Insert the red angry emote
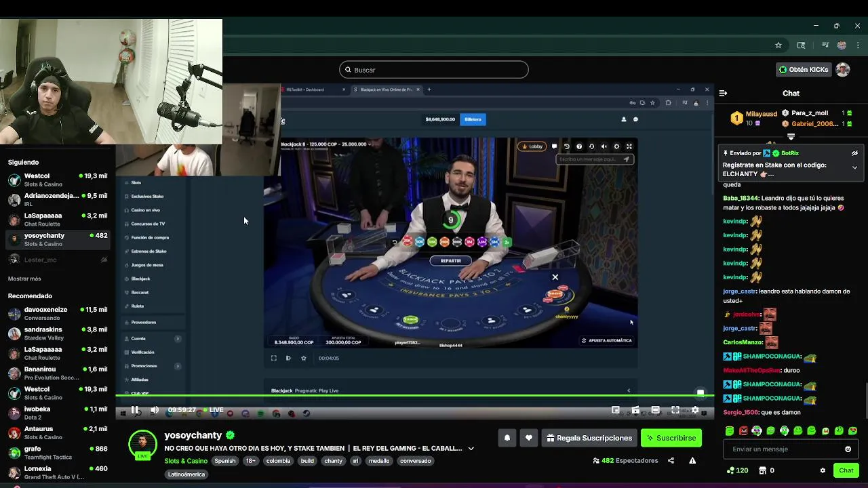This screenshot has height=488, width=868. pyautogui.click(x=743, y=430)
